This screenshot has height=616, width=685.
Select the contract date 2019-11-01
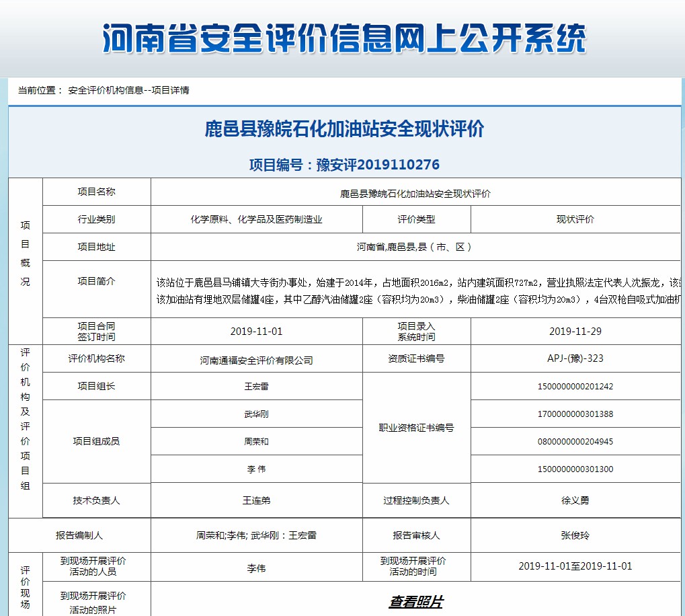256,331
